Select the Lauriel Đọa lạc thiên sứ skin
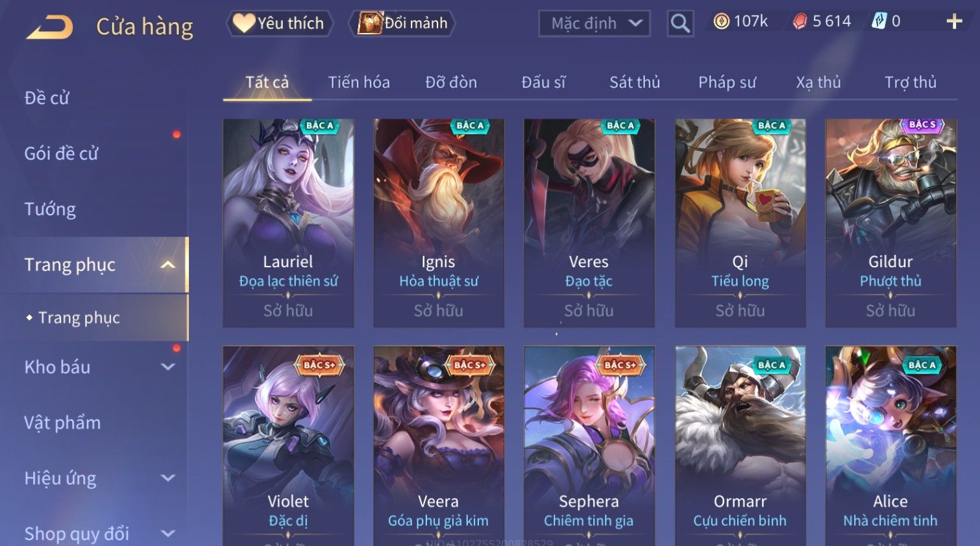The image size is (980, 546). point(288,223)
